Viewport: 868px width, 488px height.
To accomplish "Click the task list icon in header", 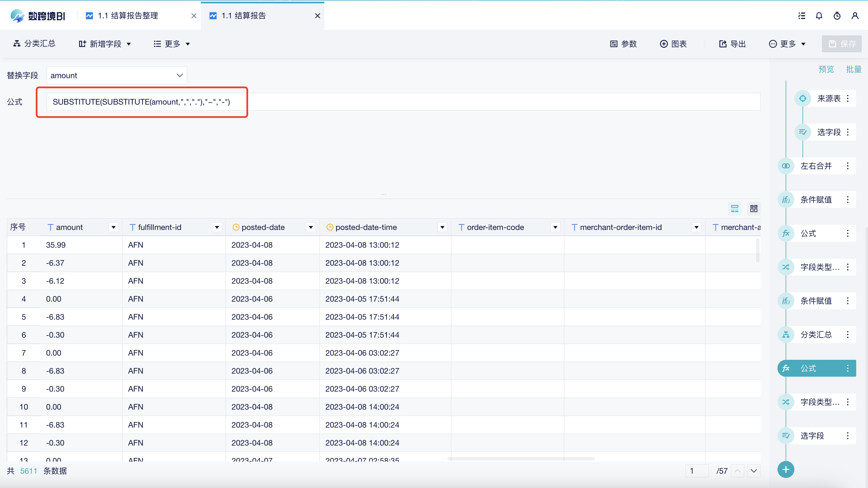I will 802,16.
